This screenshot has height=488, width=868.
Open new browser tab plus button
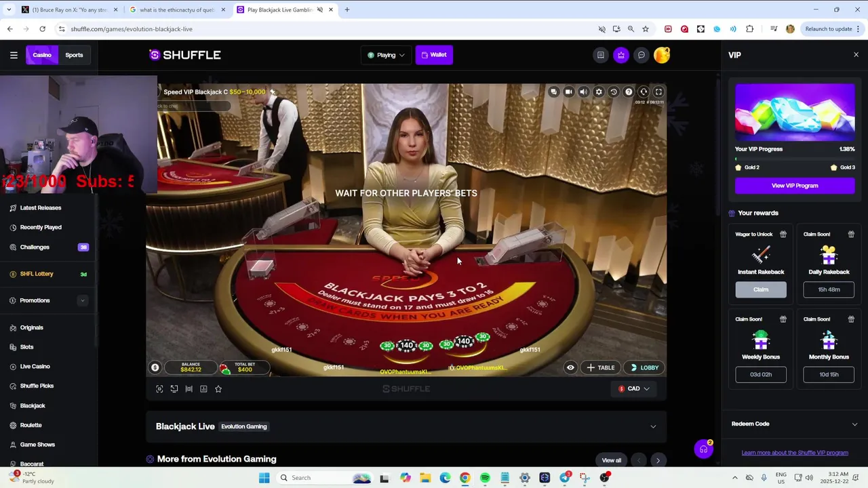point(347,9)
